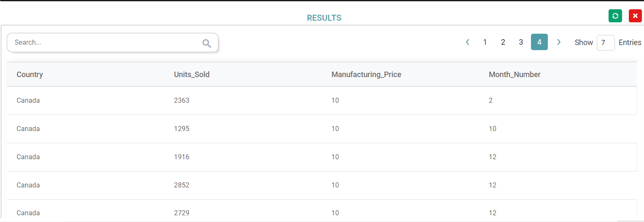Click the 2852 units sold cell
Image resolution: width=644 pixels, height=222 pixels.
[x=182, y=185]
